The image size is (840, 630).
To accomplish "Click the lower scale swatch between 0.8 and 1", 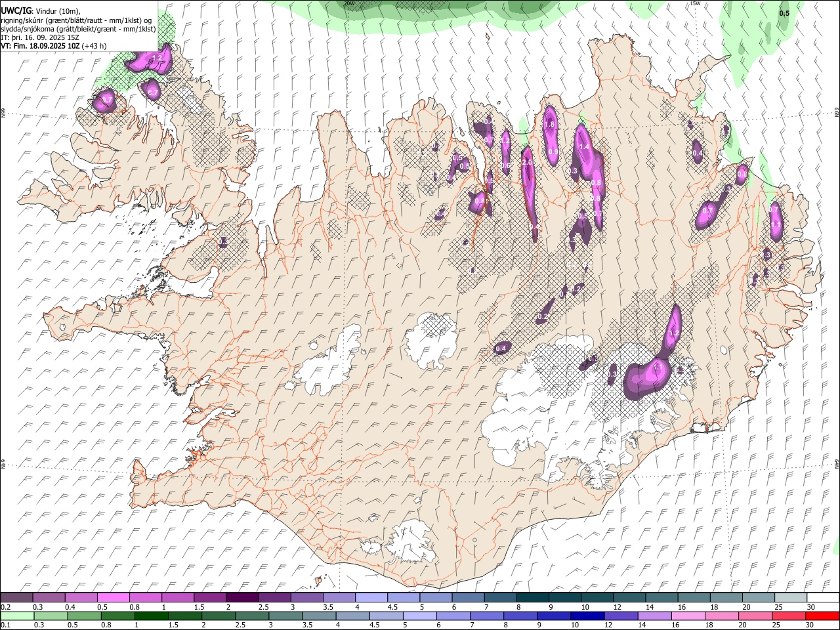I will 117,616.
